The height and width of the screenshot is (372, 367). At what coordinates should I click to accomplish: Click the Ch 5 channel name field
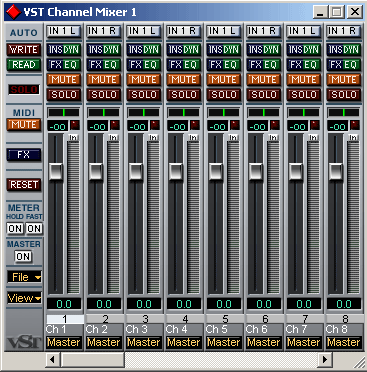[x=224, y=329]
